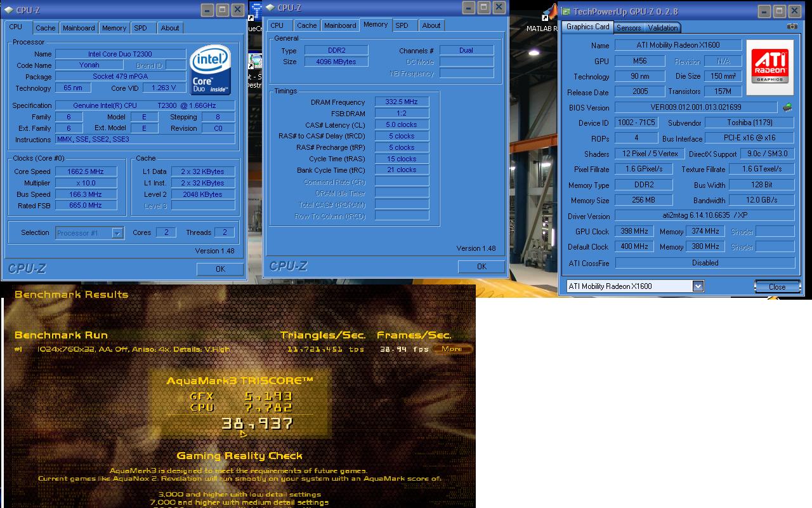Click the Driver Version value ati2mtag 6.14.10.6635

[x=705, y=216]
